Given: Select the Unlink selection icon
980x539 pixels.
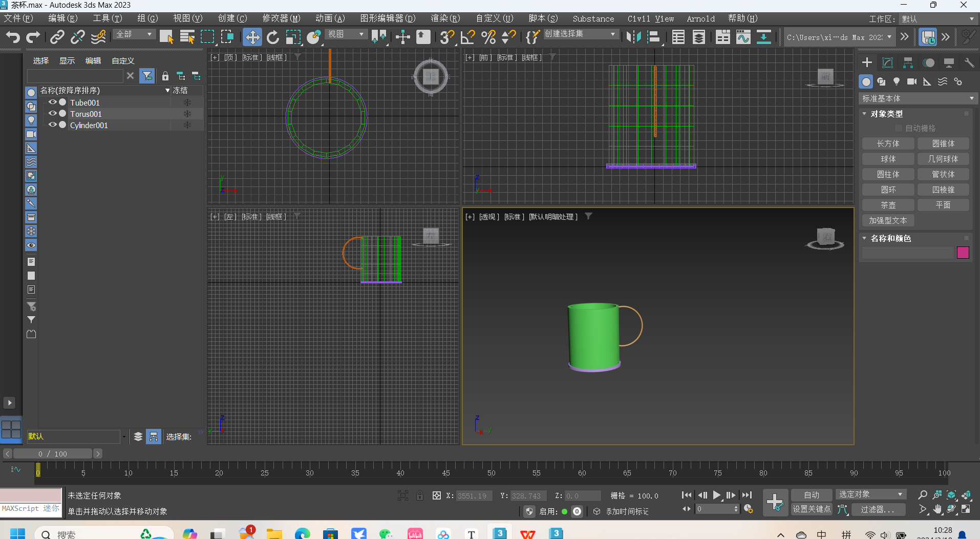Looking at the screenshot, I should (77, 37).
